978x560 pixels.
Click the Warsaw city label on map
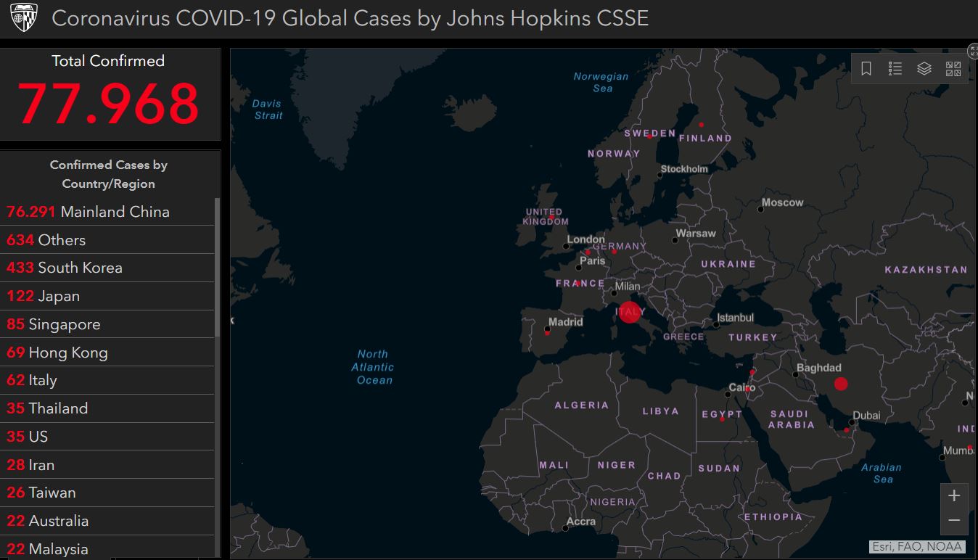695,233
